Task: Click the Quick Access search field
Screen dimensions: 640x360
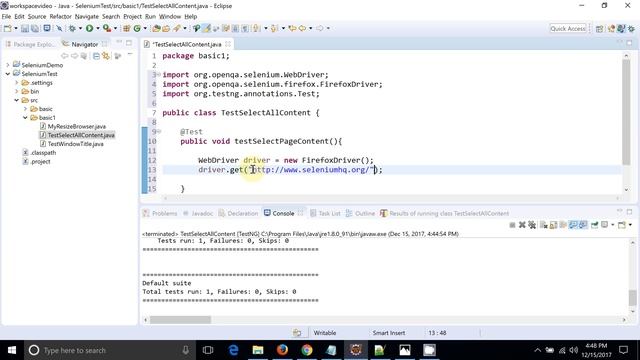Action: point(568,28)
